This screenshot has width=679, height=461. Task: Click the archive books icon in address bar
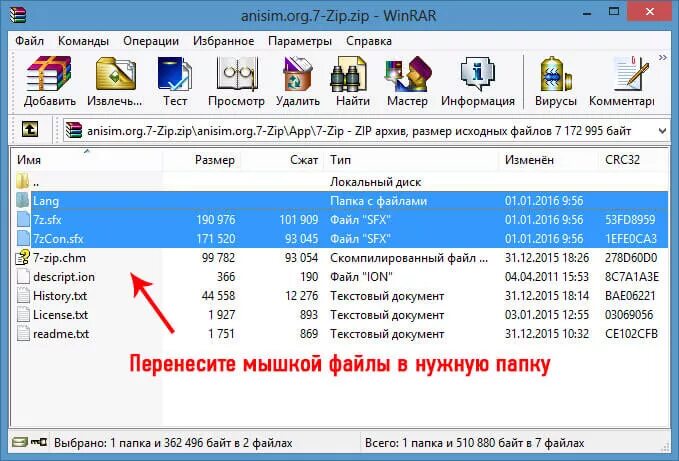(x=74, y=131)
